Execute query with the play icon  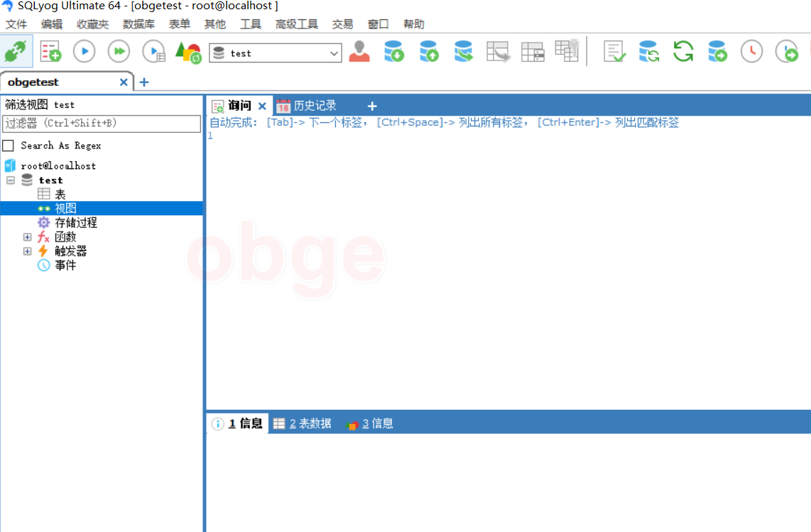point(85,51)
